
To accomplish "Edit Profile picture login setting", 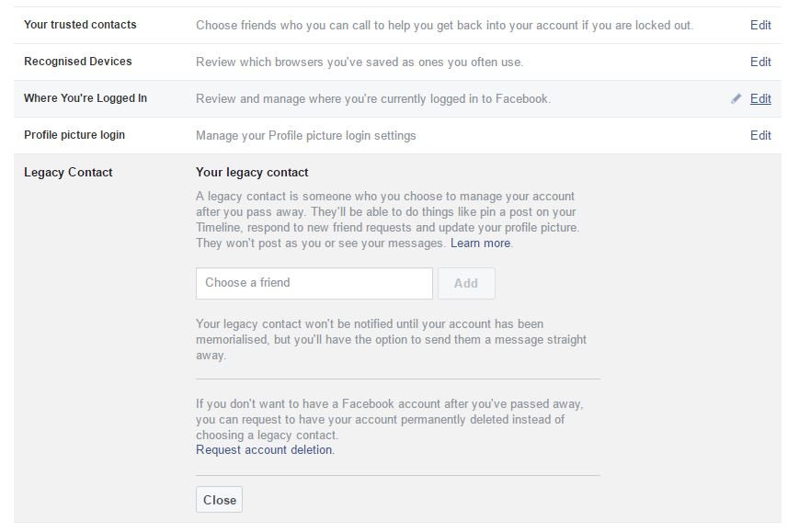I will pyautogui.click(x=760, y=135).
